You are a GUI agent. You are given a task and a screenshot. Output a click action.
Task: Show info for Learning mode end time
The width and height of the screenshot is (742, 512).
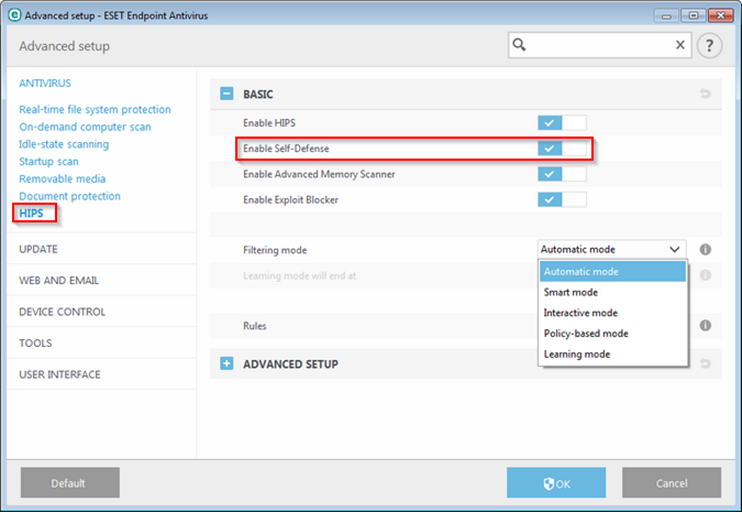[x=705, y=275]
